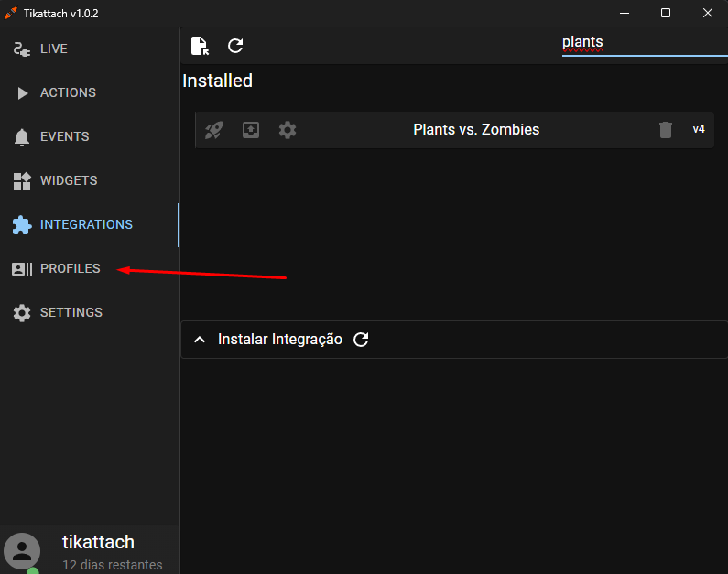This screenshot has height=574, width=728.
Task: Click the PROFILES contact card icon
Action: tap(22, 268)
